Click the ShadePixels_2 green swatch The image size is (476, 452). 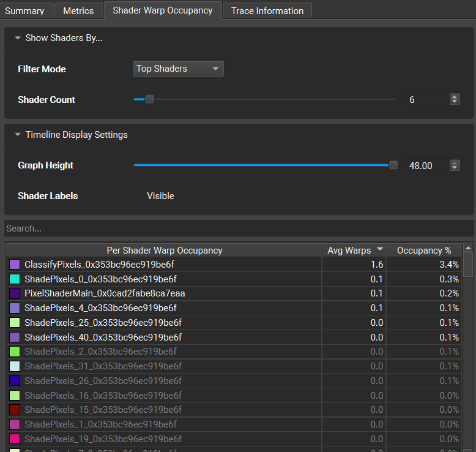click(15, 352)
